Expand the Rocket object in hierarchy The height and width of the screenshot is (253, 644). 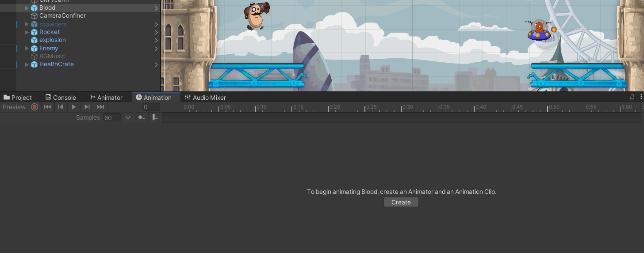coord(27,32)
